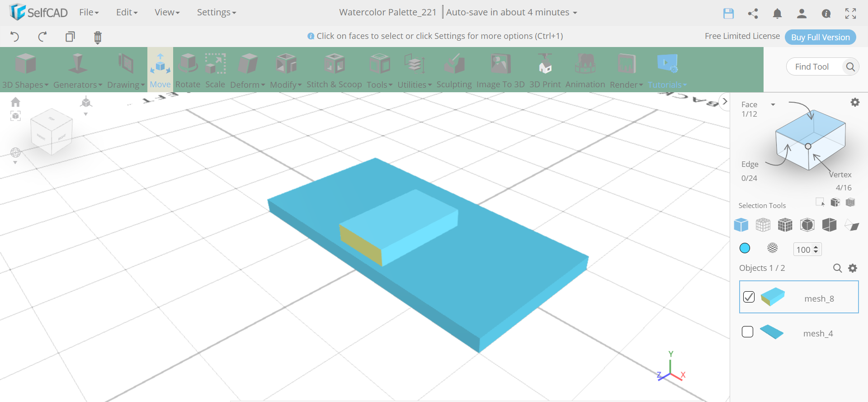This screenshot has height=402, width=868.
Task: Reset view with home icon
Action: pos(15,102)
